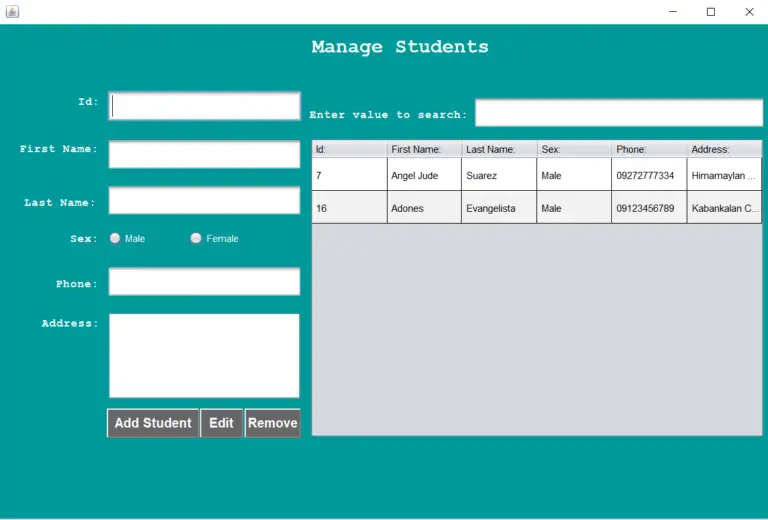Select the Adones first name cell
Screen dimensions: 768x520
click(x=424, y=207)
